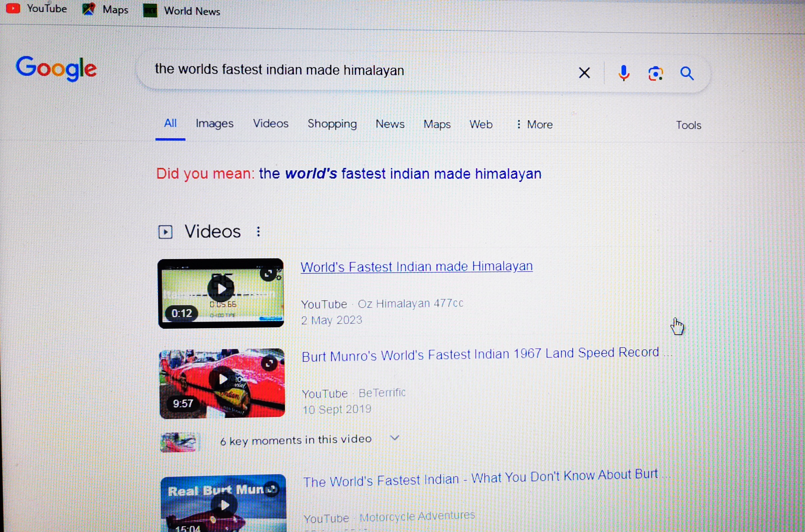Image resolution: width=805 pixels, height=532 pixels.
Task: Open the World News bookmark
Action: tap(182, 11)
